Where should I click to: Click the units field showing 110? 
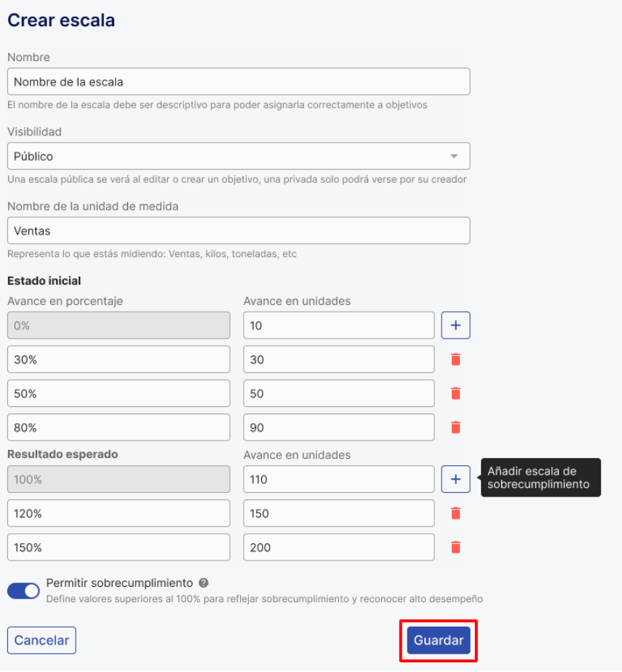point(338,479)
